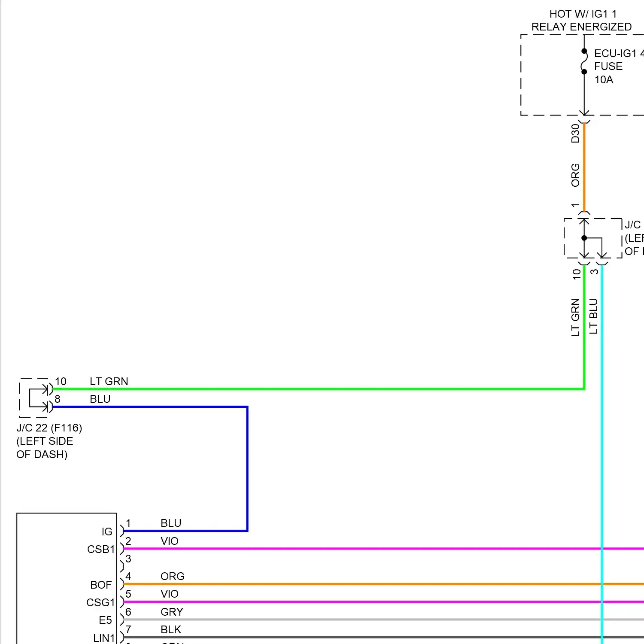Click the VIO wire label at pin 2
644x644 pixels.
pyautogui.click(x=170, y=541)
